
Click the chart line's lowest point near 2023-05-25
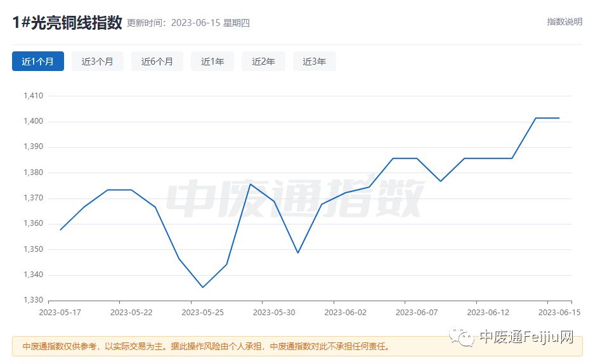point(203,287)
